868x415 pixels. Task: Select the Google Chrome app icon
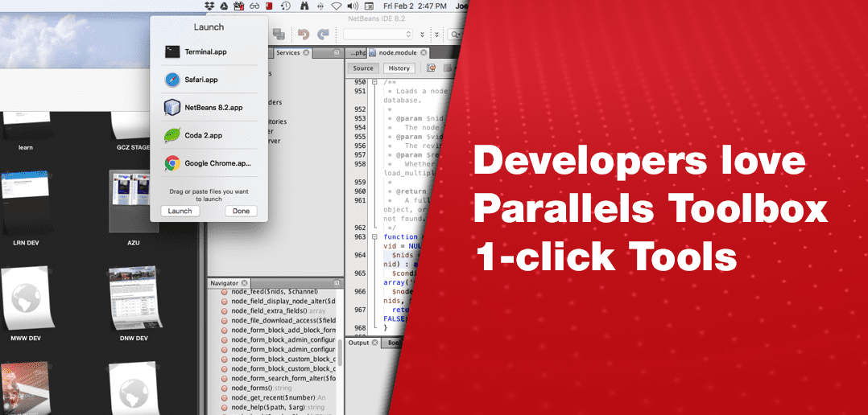coord(172,163)
